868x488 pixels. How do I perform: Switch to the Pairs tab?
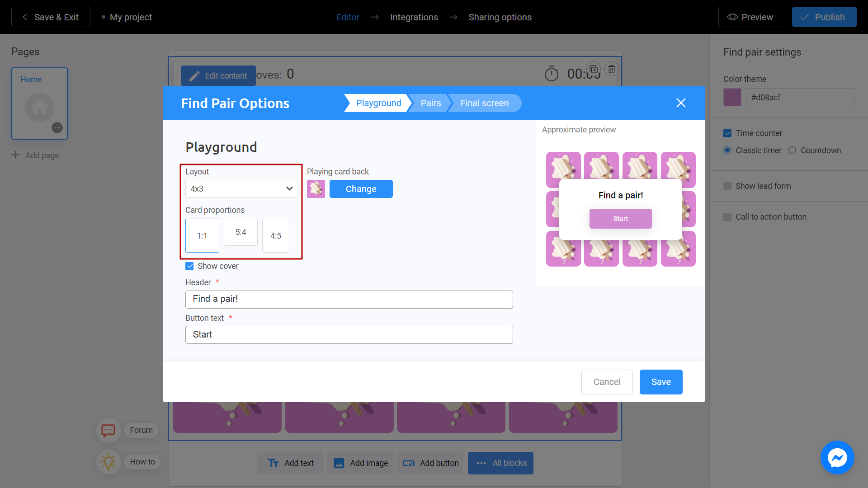click(x=431, y=103)
